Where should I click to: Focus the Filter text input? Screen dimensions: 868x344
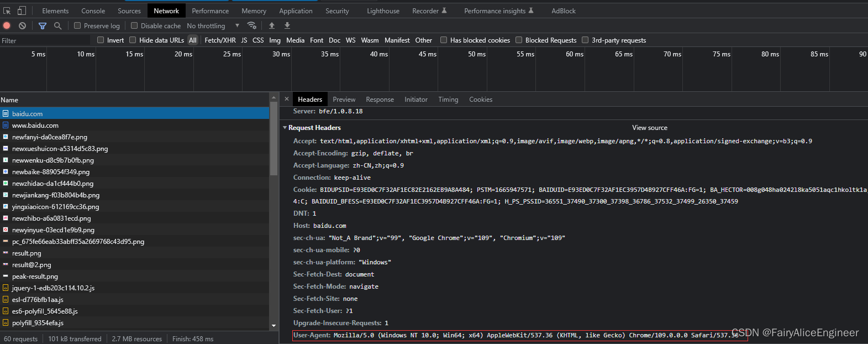(x=45, y=40)
